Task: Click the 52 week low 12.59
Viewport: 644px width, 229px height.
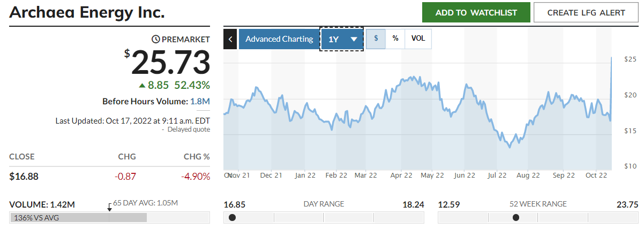Action: 449,204
